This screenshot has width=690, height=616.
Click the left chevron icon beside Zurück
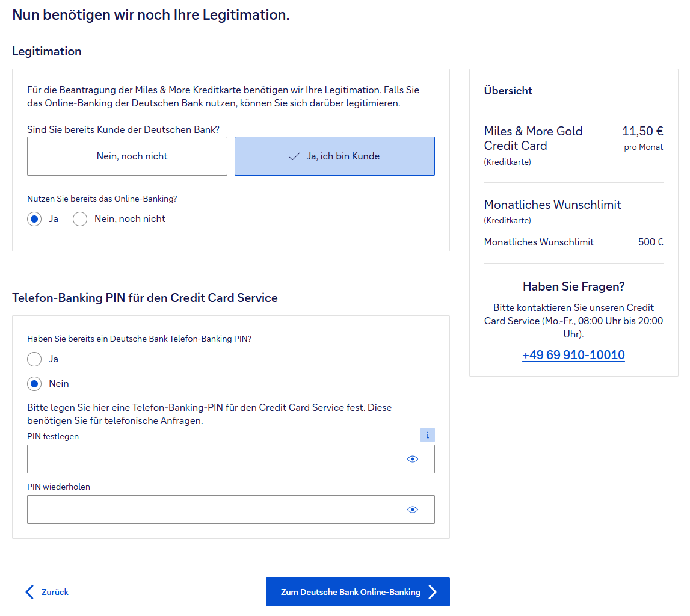pos(29,592)
